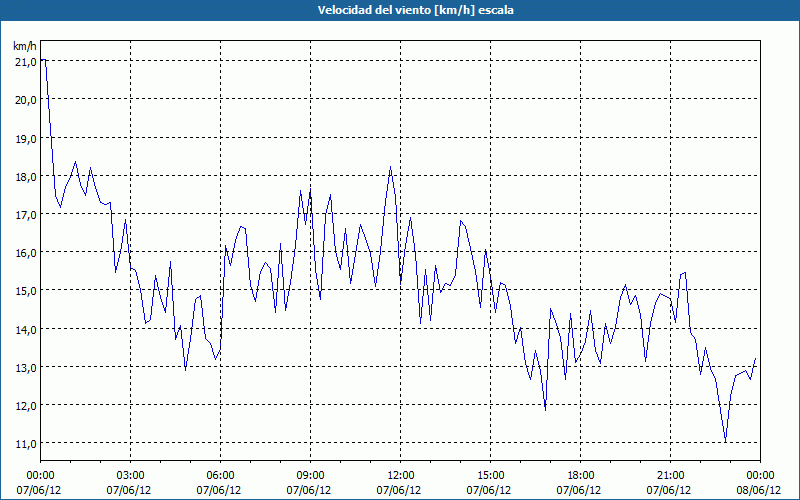Click the "19,0" vertical axis value
Viewport: 800px width, 500px height.
(26, 139)
